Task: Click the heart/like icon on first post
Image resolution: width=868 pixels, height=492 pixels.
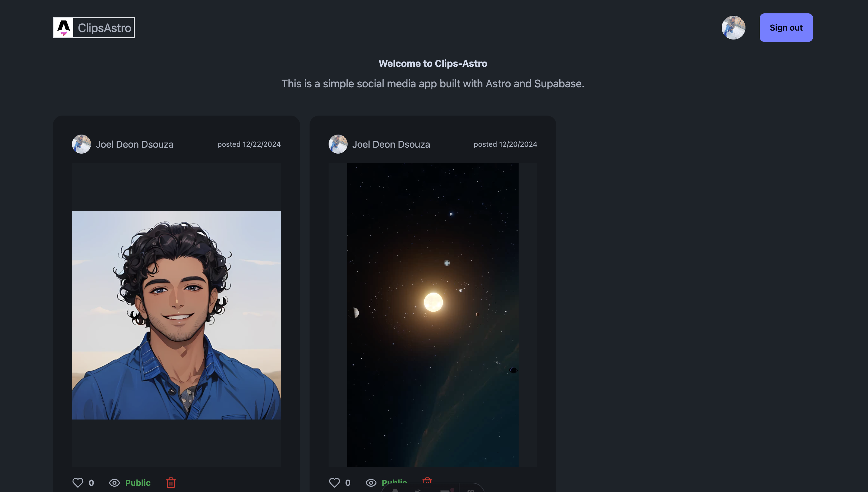Action: 78,482
